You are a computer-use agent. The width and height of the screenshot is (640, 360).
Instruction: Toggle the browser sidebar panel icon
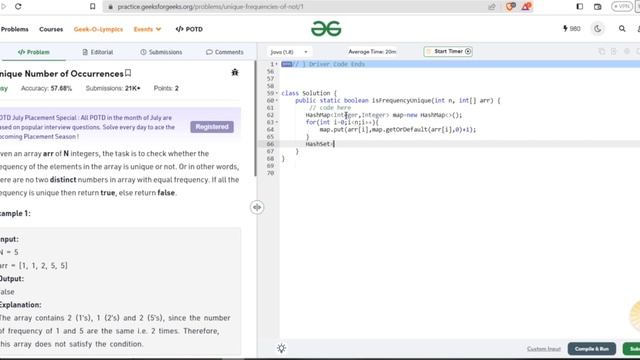(x=580, y=7)
